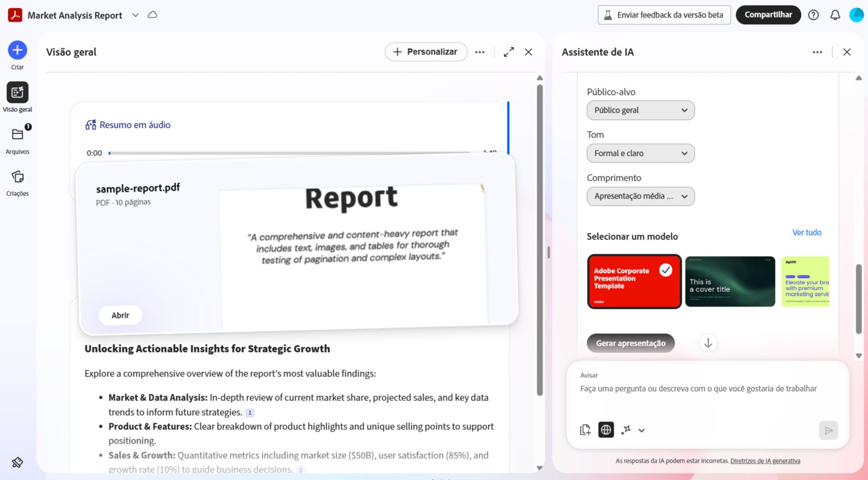868x480 pixels.
Task: Close the Visão geral panel
Action: (528, 52)
